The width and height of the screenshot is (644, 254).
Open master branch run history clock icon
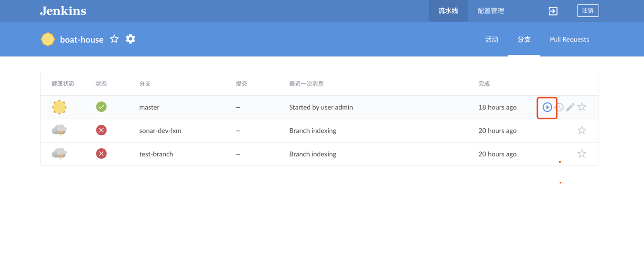pyautogui.click(x=559, y=107)
